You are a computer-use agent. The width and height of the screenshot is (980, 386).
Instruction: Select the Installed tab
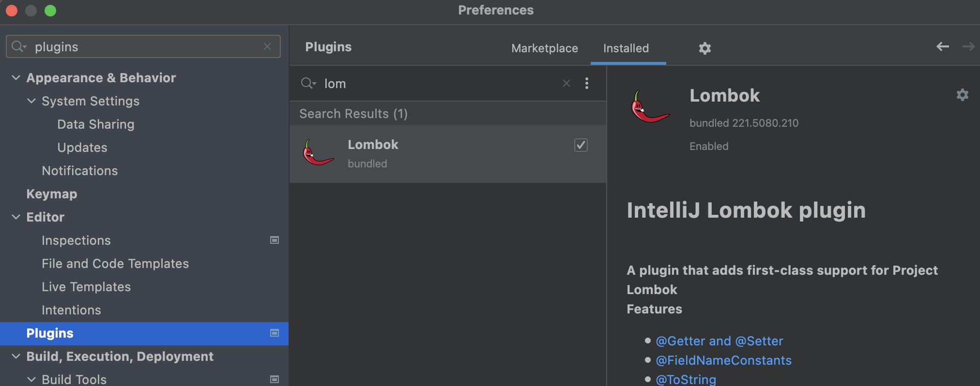(x=626, y=48)
